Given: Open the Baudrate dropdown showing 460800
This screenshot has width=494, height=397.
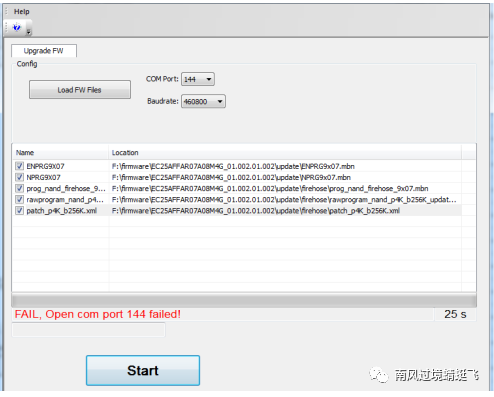Looking at the screenshot, I should [x=203, y=101].
